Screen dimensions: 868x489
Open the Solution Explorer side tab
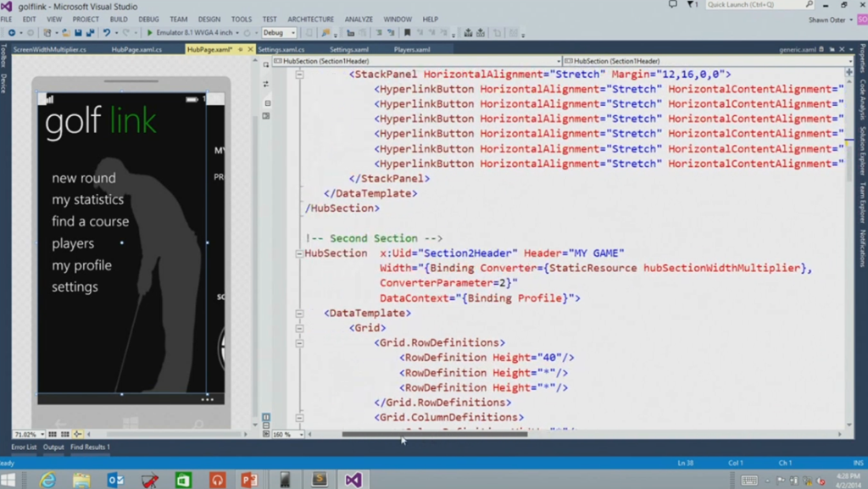tap(862, 151)
